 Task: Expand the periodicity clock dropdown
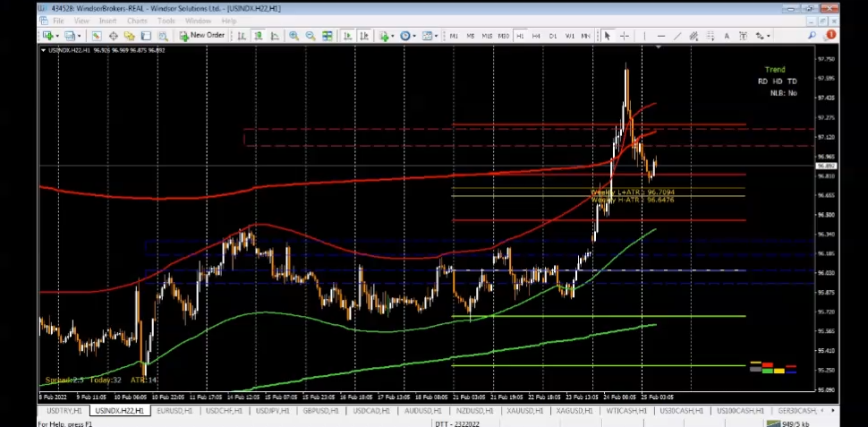tap(415, 36)
